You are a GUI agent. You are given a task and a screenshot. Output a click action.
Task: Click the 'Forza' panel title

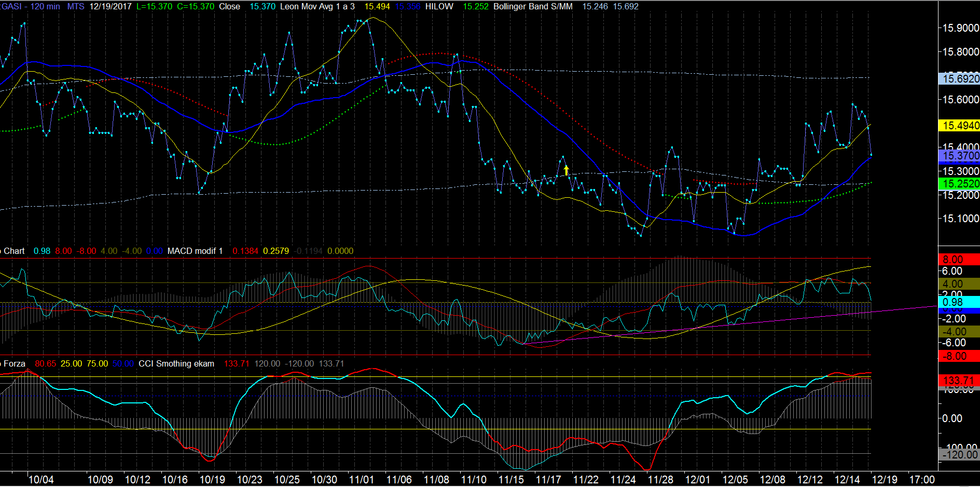[15, 363]
